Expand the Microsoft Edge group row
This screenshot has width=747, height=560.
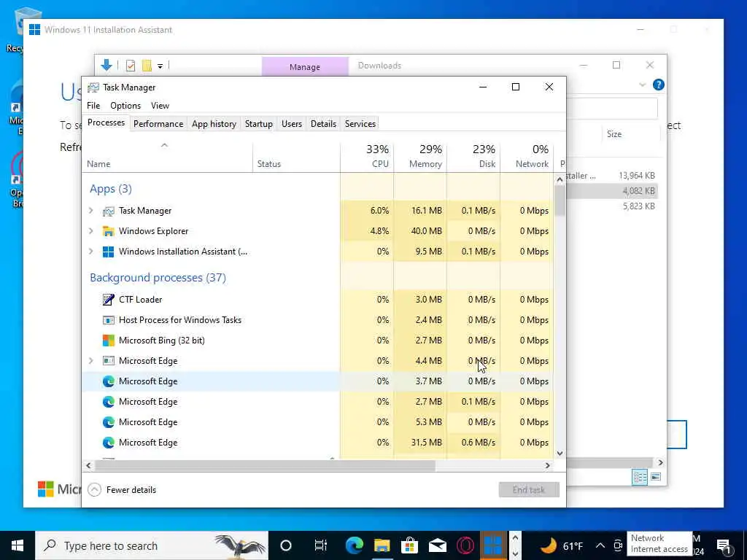91,360
